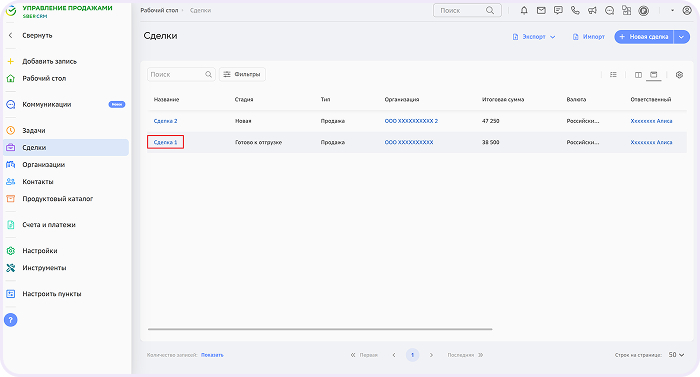Viewport: 700px width, 377px height.
Task: Go to Последняя page button
Action: coord(465,355)
